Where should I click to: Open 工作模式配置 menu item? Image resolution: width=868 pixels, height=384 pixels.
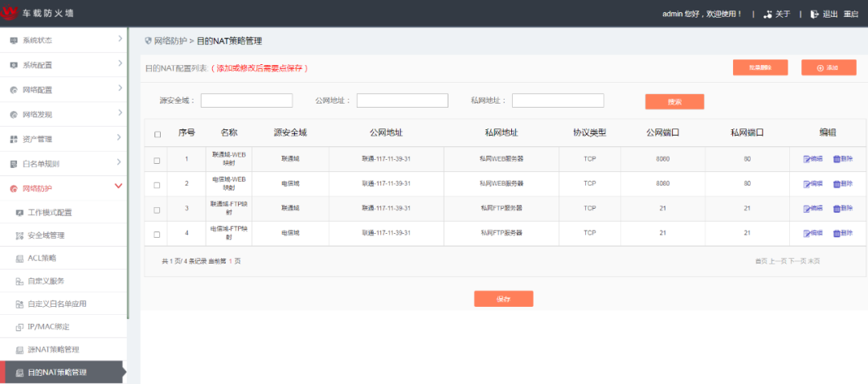coord(63,212)
